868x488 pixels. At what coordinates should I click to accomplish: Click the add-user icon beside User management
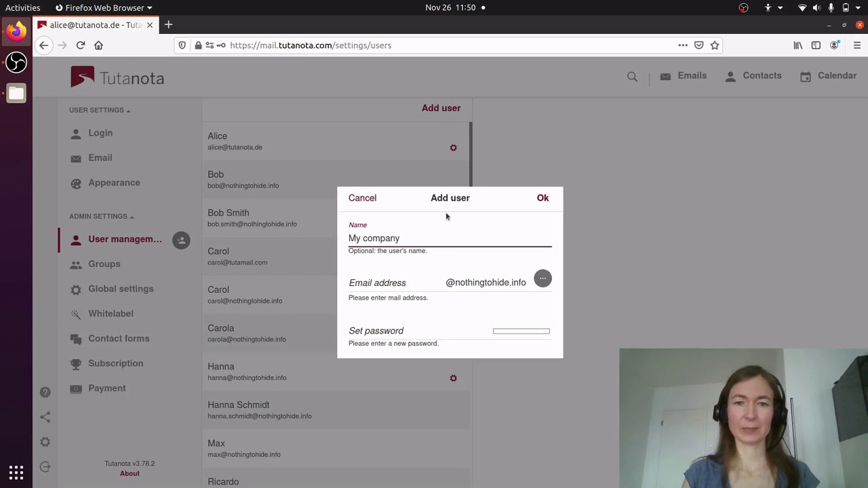coord(181,240)
